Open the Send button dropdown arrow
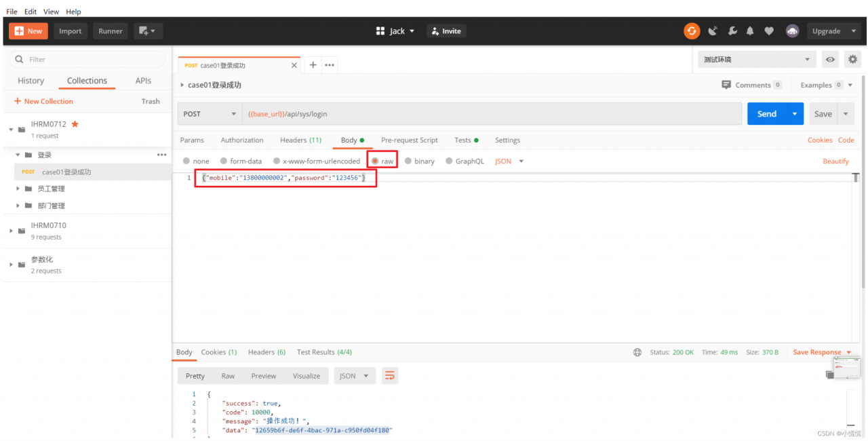868x441 pixels. pyautogui.click(x=795, y=114)
